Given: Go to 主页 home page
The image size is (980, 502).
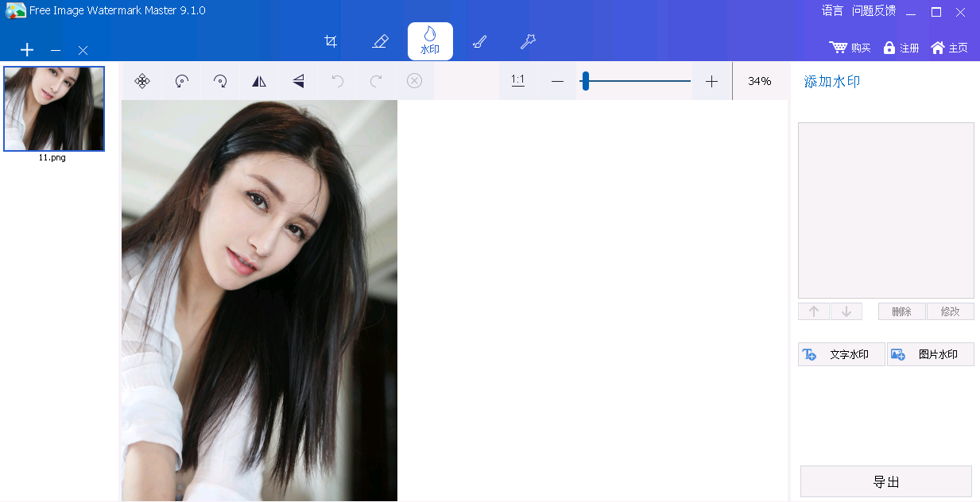Looking at the screenshot, I should point(949,48).
